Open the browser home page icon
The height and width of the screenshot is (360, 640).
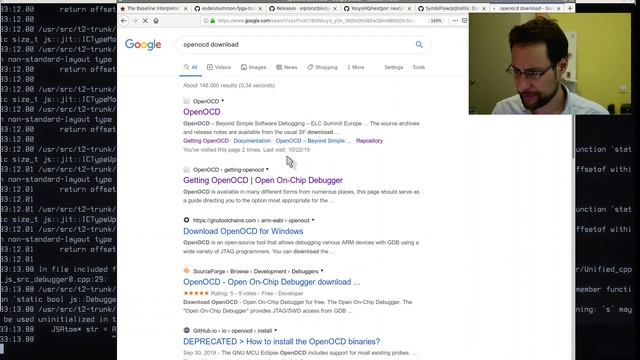pyautogui.click(x=156, y=20)
